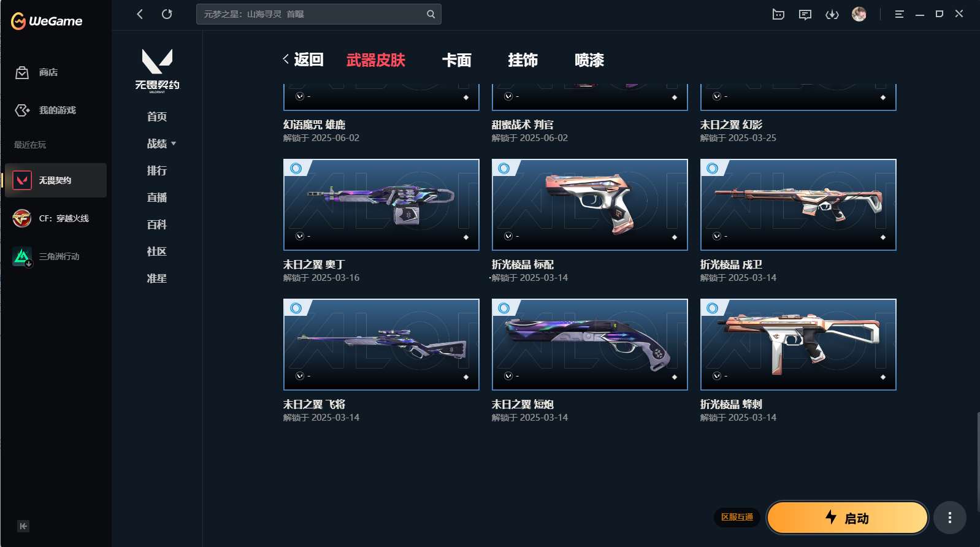This screenshot has width=980, height=547.
Task: Click the search input field
Action: click(318, 14)
